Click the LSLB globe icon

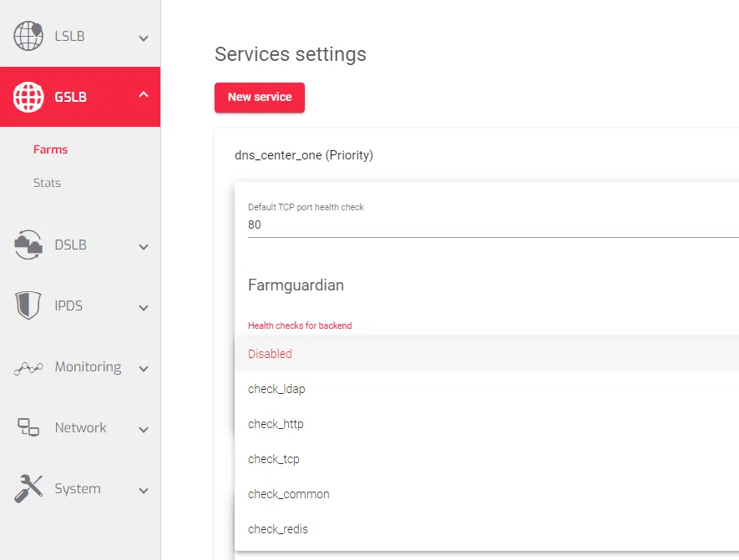point(28,37)
